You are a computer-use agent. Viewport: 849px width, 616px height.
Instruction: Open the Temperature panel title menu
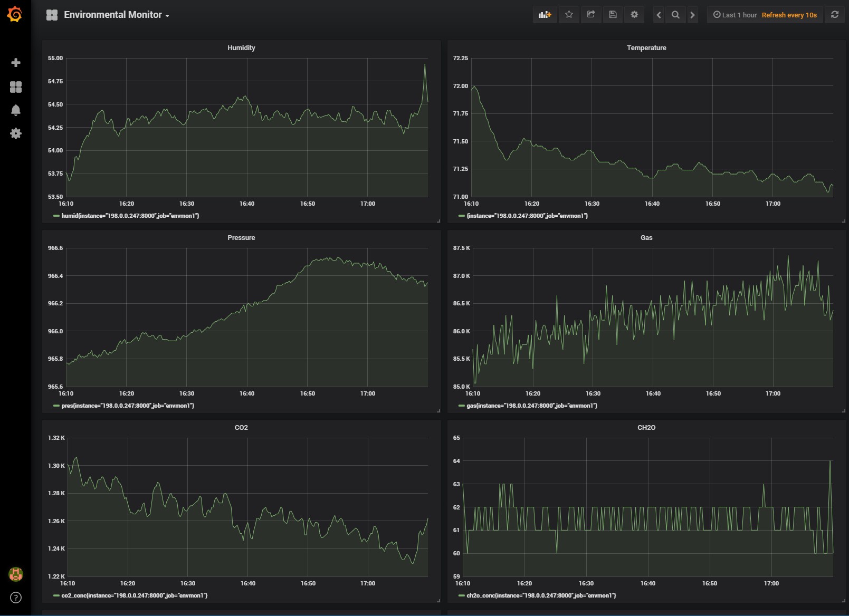646,47
